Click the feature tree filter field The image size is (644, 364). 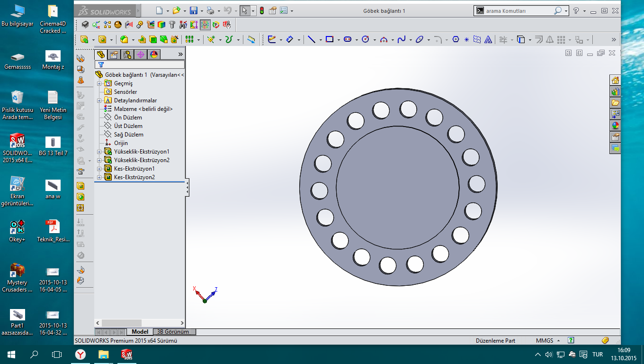click(x=140, y=64)
